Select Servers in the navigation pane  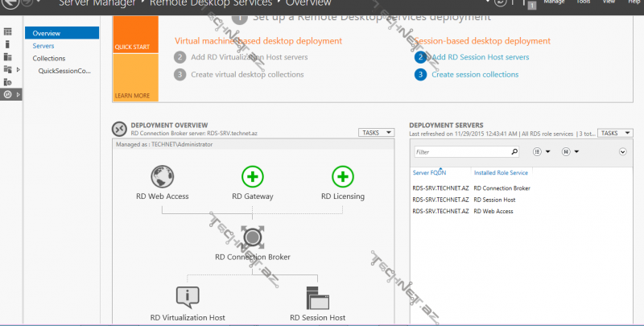coord(43,46)
